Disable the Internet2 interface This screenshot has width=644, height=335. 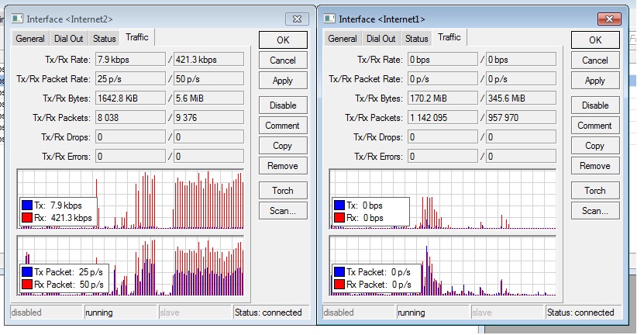pos(283,105)
